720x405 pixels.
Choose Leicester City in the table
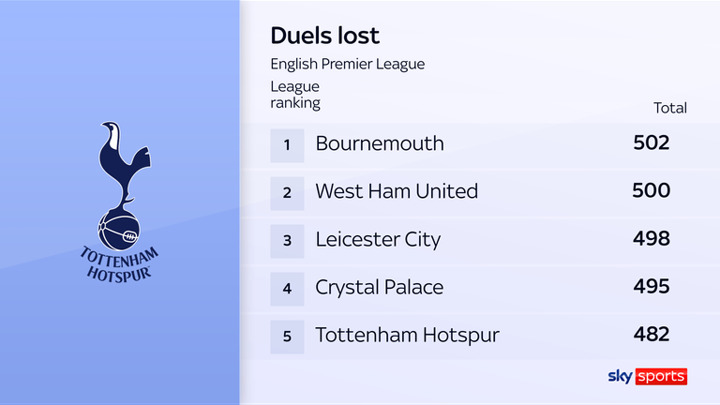click(377, 239)
